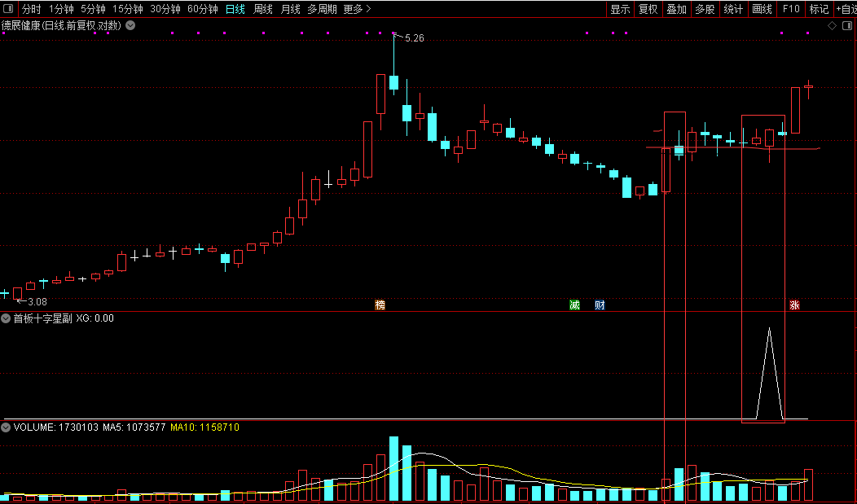Open dropdown beside 德展健康 chart title
Viewport: 857px width, 504px height.
tap(130, 25)
